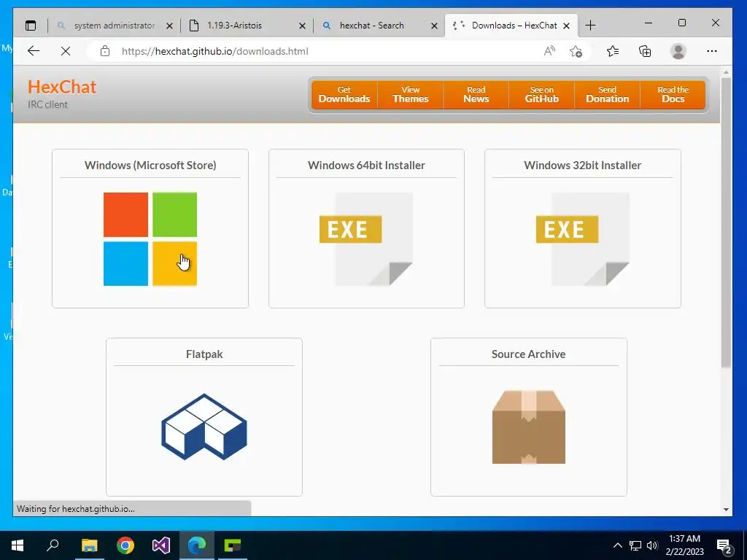Click the Windows 32bit Installer heading

click(582, 166)
